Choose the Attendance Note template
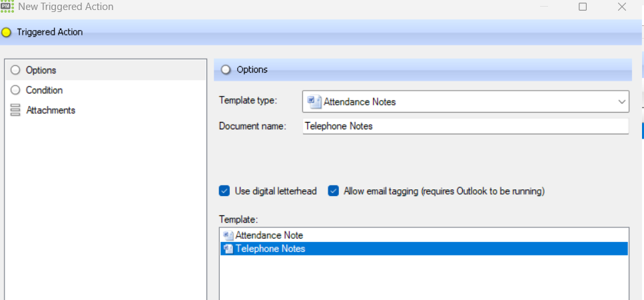The image size is (644, 300). click(x=269, y=235)
